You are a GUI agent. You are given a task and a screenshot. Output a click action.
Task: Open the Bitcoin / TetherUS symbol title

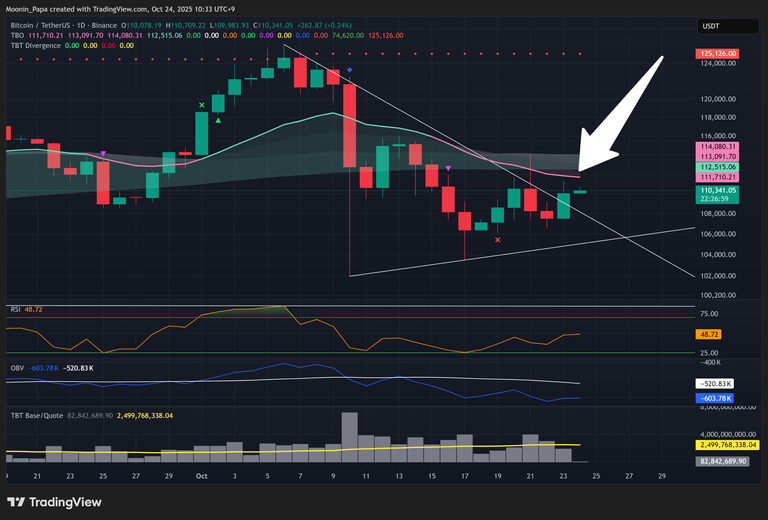coord(70,23)
